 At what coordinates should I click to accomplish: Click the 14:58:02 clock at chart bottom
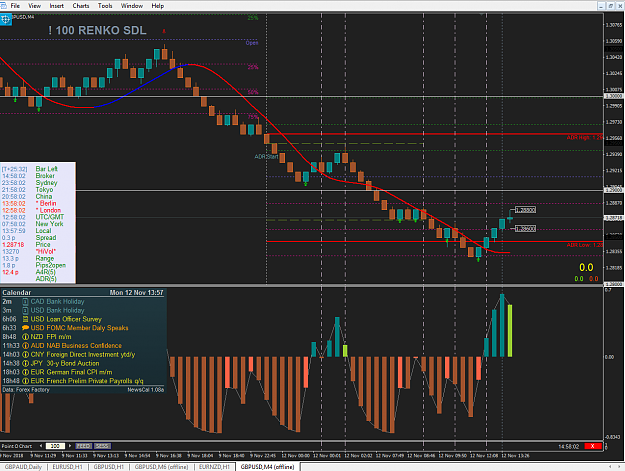click(569, 446)
